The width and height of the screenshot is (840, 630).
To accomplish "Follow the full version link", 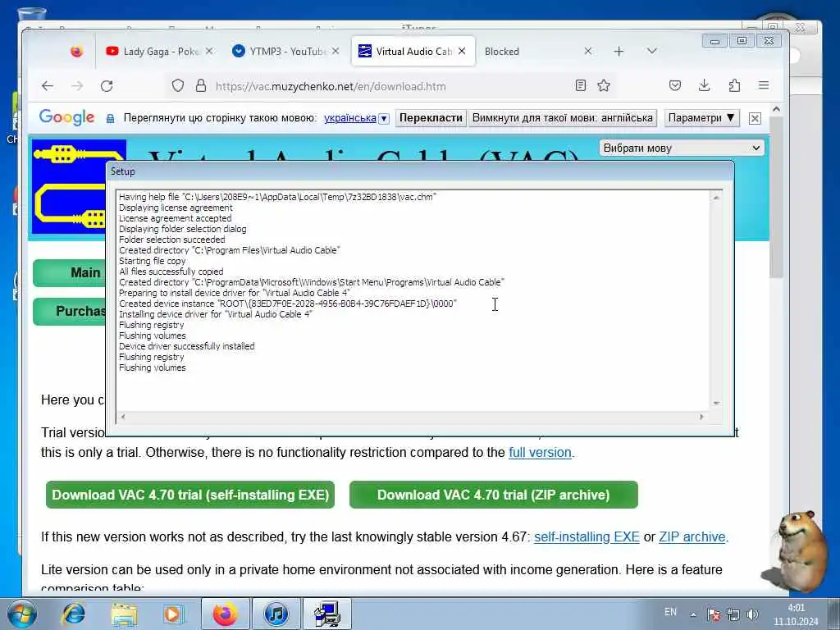I will tap(540, 452).
